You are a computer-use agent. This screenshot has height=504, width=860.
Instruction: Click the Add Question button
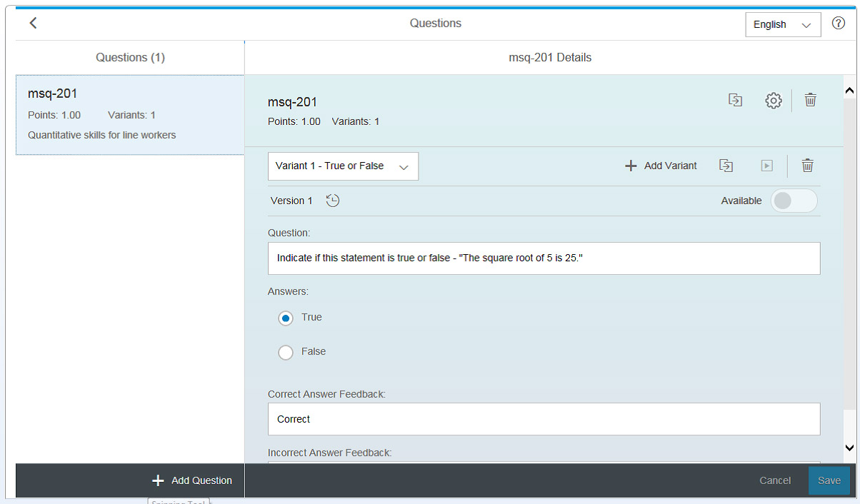(192, 480)
